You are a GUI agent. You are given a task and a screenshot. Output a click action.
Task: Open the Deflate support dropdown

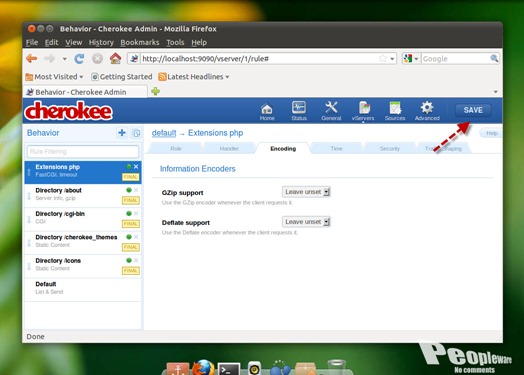(x=306, y=222)
